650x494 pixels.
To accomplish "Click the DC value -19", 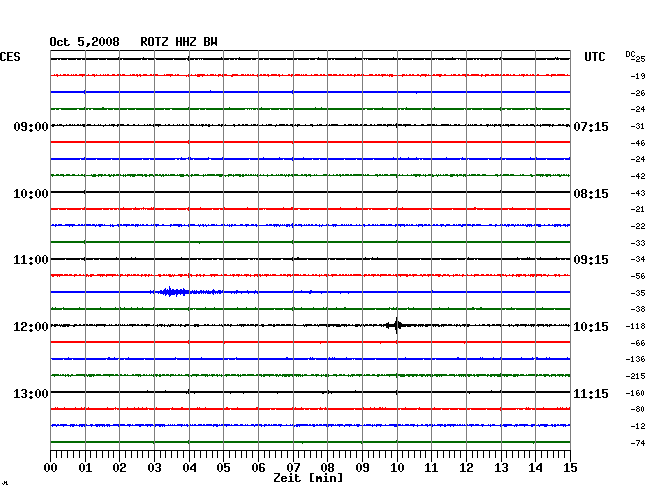I will point(638,76).
